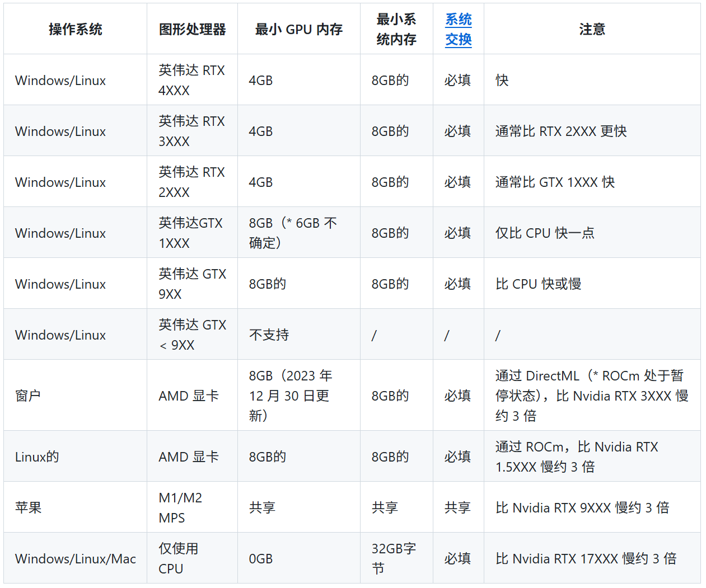The image size is (706, 588).
Task: Click the 比 CPU 快或慢 note
Action: pyautogui.click(x=538, y=284)
